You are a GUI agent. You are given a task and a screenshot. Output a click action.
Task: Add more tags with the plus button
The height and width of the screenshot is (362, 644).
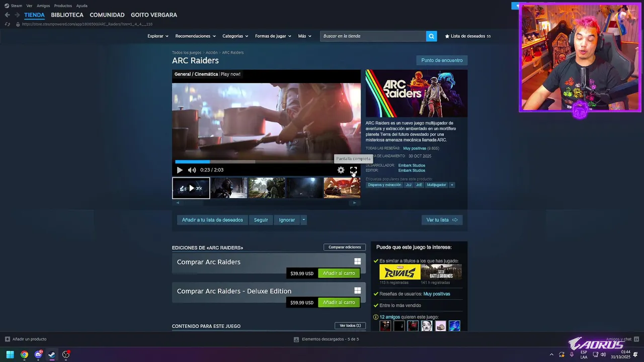tap(452, 185)
